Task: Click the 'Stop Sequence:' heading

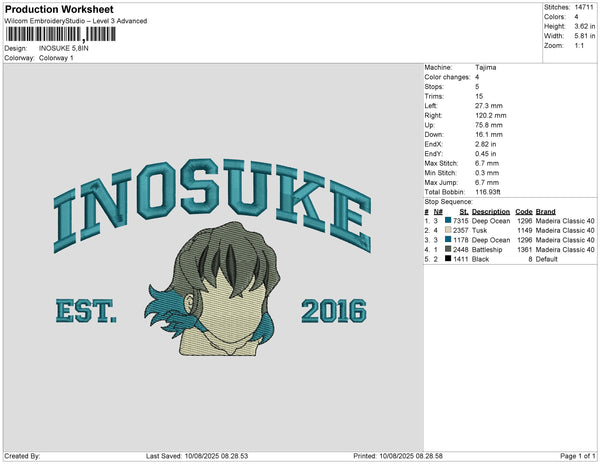Action: click(448, 202)
